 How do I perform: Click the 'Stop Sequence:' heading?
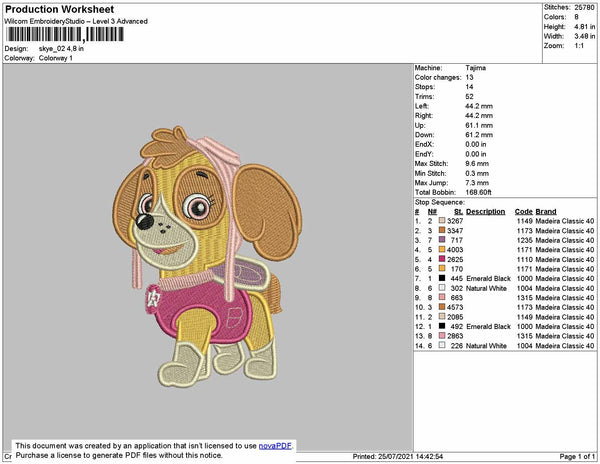pyautogui.click(x=440, y=202)
